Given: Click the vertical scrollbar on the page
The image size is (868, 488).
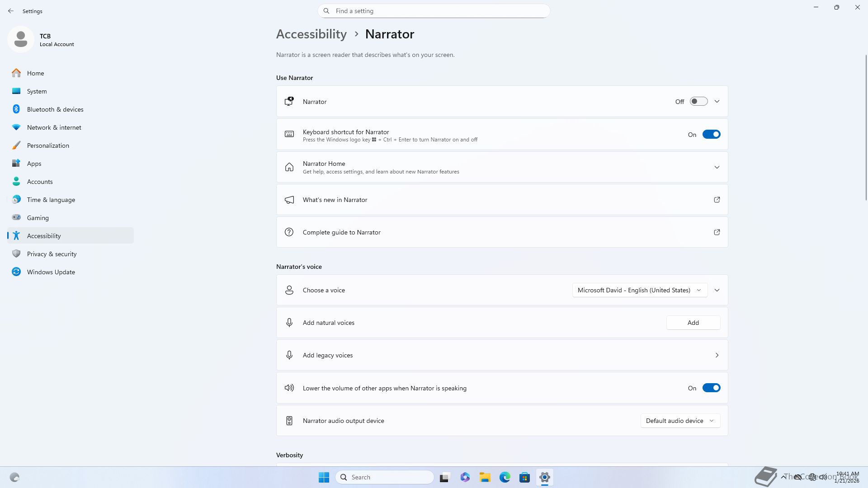Looking at the screenshot, I should [866, 127].
